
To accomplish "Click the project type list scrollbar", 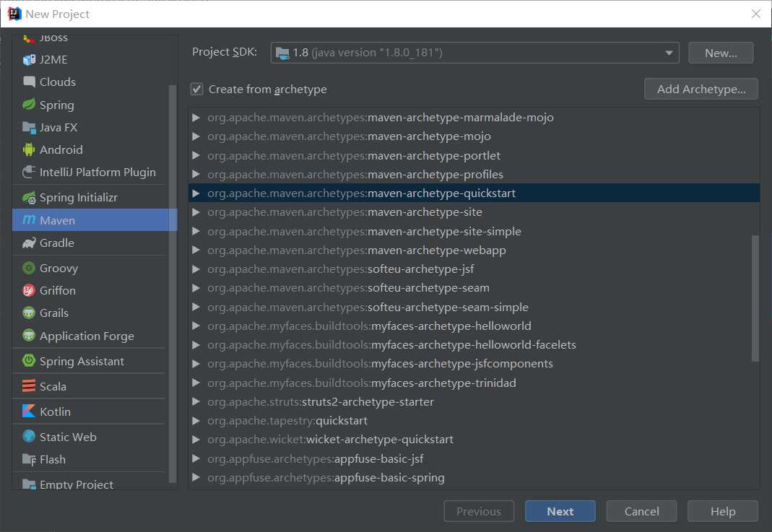I will point(173,284).
